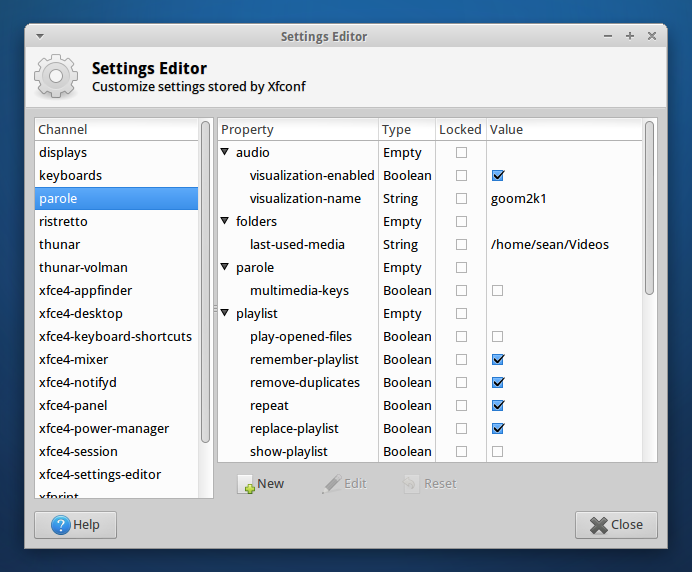The width and height of the screenshot is (692, 572).
Task: Click the Settings Editor gear icon
Action: point(56,76)
